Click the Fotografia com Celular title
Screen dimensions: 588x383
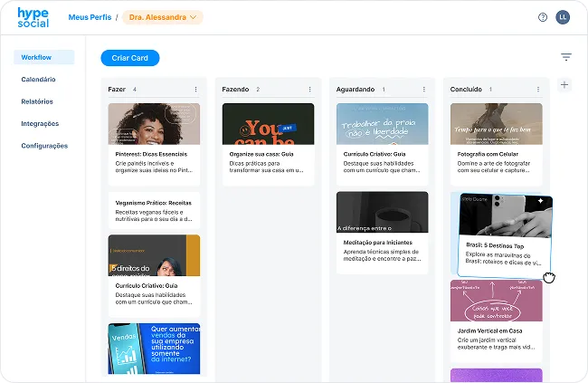click(488, 154)
